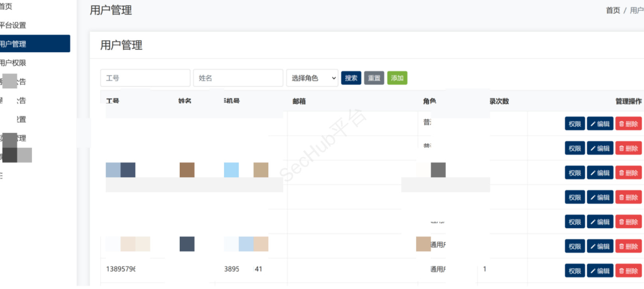This screenshot has height=289, width=644.
Task: Click 权限 button in the first row
Action: [574, 124]
